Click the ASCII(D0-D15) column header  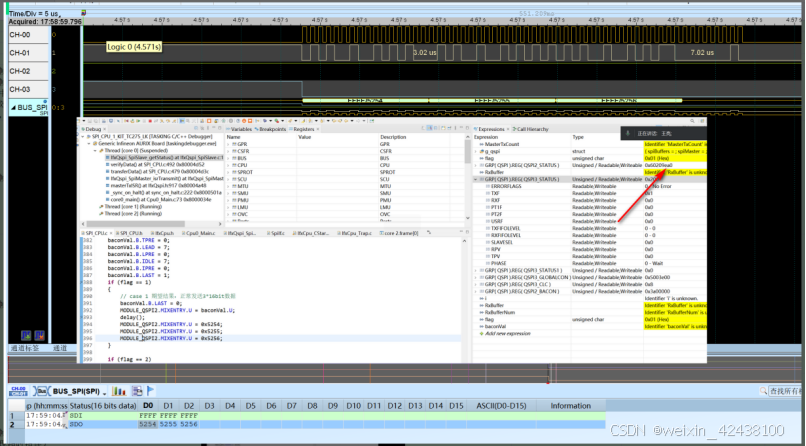click(x=501, y=405)
